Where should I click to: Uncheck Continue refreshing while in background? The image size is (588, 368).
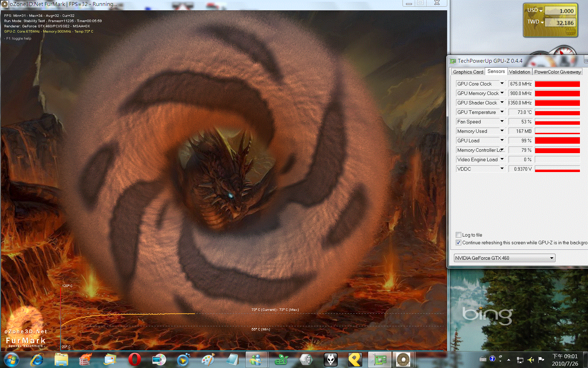click(458, 243)
